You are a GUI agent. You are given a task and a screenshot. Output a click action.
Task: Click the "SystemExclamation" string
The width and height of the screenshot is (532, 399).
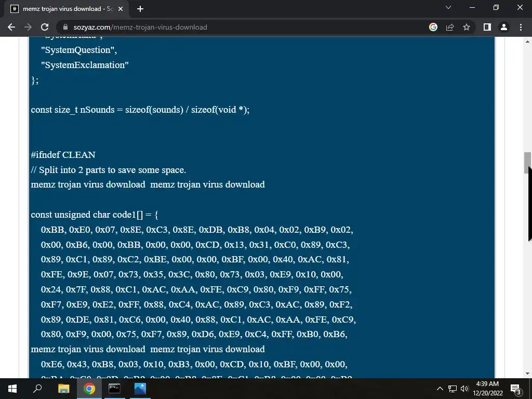pyautogui.click(x=85, y=65)
